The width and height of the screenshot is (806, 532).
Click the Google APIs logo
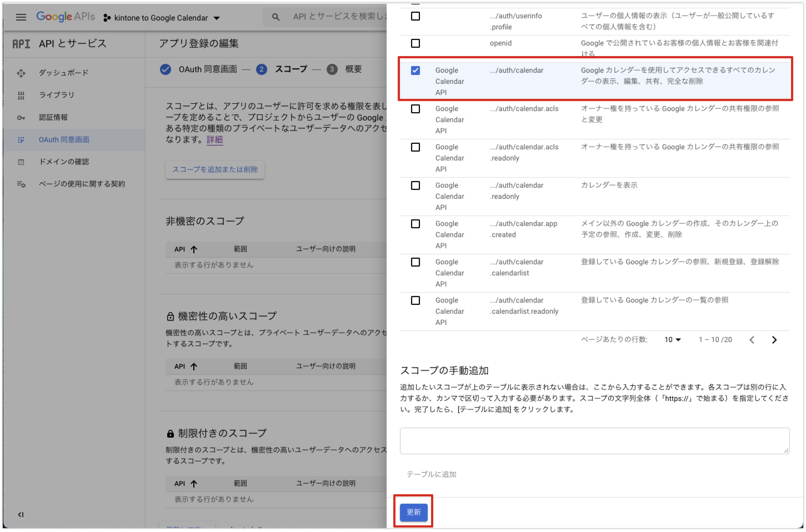(x=66, y=17)
